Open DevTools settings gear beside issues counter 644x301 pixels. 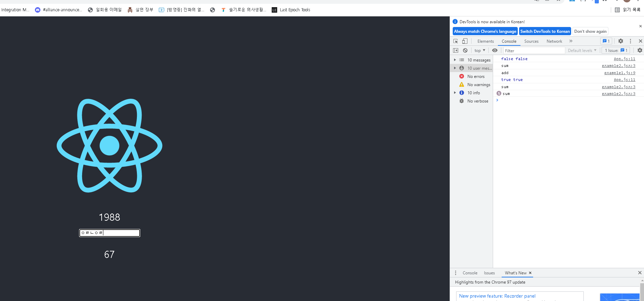coord(621,41)
